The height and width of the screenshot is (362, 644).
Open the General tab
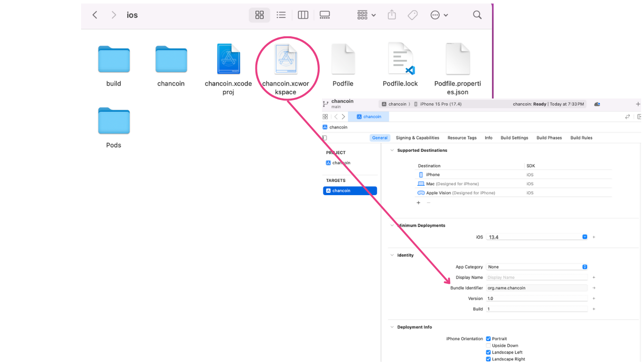coord(380,138)
